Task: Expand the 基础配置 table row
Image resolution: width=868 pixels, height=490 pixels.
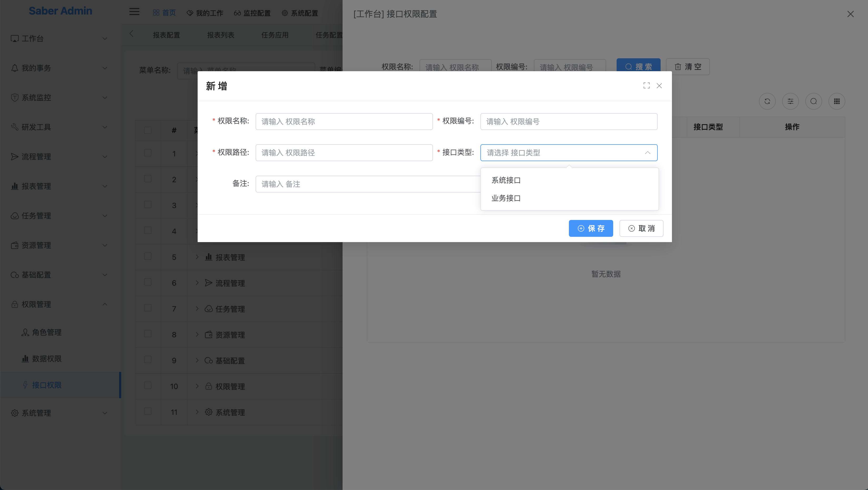Action: tap(197, 361)
